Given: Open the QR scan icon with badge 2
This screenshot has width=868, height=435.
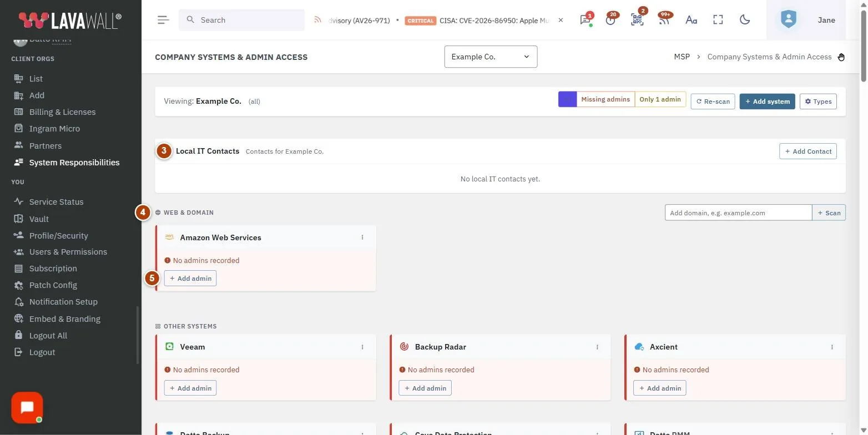Looking at the screenshot, I should click(x=637, y=20).
